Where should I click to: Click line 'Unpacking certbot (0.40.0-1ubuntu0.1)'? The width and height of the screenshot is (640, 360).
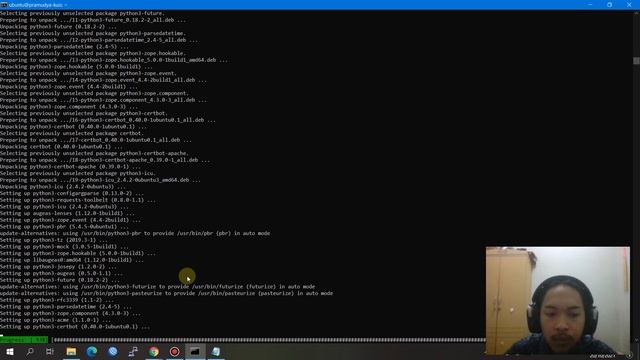[x=61, y=147]
